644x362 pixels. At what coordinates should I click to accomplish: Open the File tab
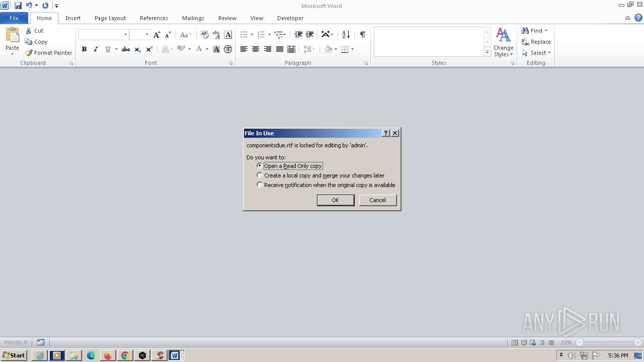(14, 18)
